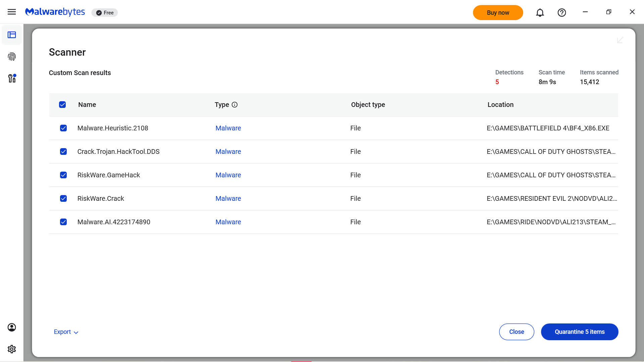Viewport: 644px width, 362px height.
Task: Open Malware type link for Crack.Trojan.HackTool.DDS
Action: point(228,152)
